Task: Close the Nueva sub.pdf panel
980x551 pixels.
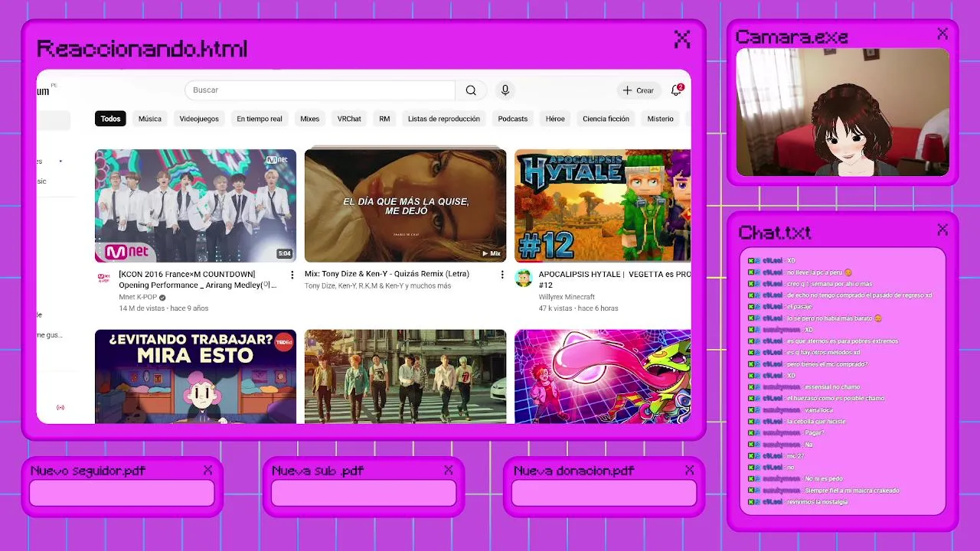Action: coord(449,470)
